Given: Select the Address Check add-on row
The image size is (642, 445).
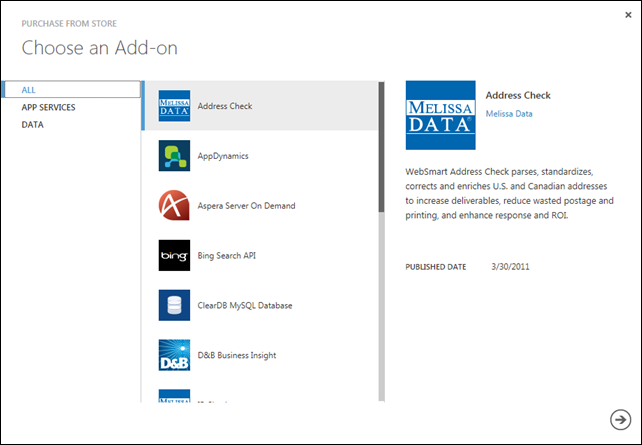Looking at the screenshot, I should (x=260, y=106).
